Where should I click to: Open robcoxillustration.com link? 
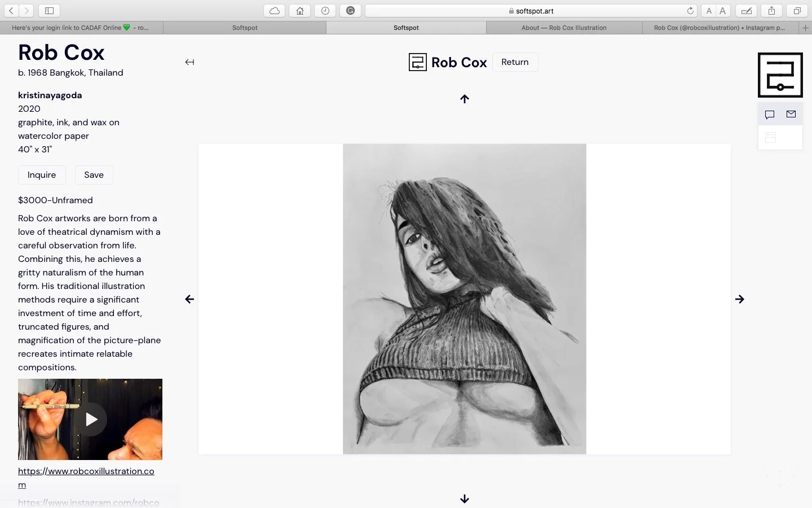coord(86,478)
